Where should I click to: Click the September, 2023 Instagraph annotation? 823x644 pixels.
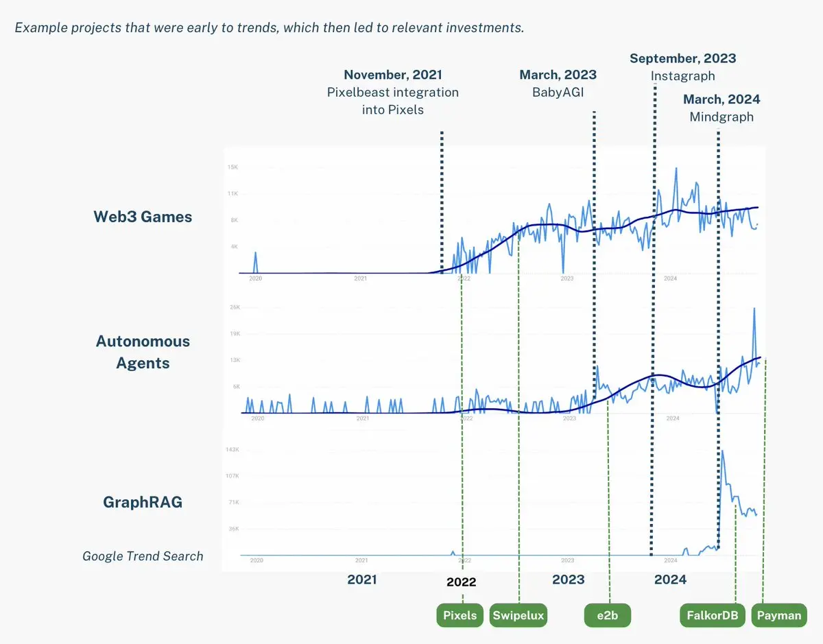(683, 67)
